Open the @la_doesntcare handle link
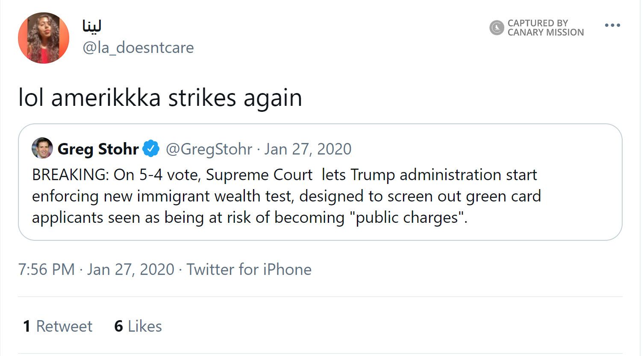This screenshot has height=356, width=644. coord(138,47)
